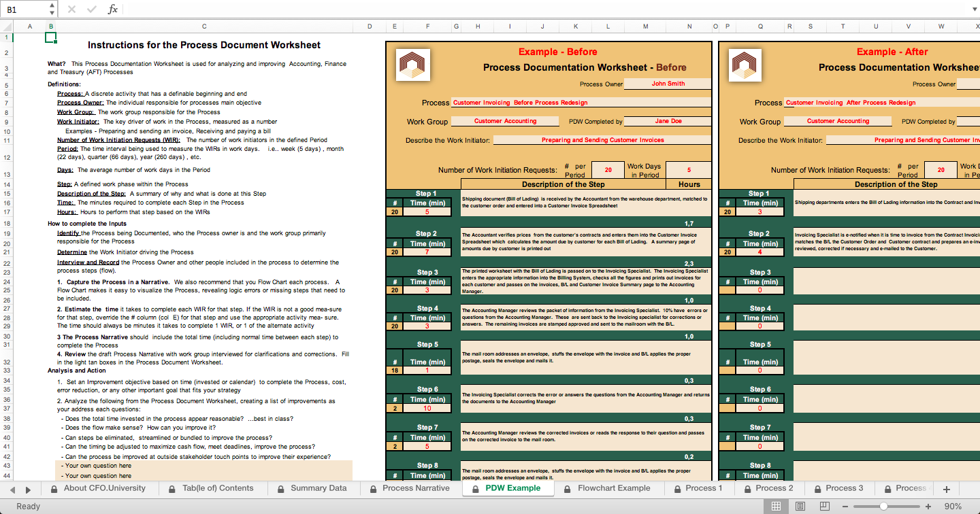Click Customer Invoicing After Process Redesign field
The width and height of the screenshot is (980, 514).
point(881,103)
